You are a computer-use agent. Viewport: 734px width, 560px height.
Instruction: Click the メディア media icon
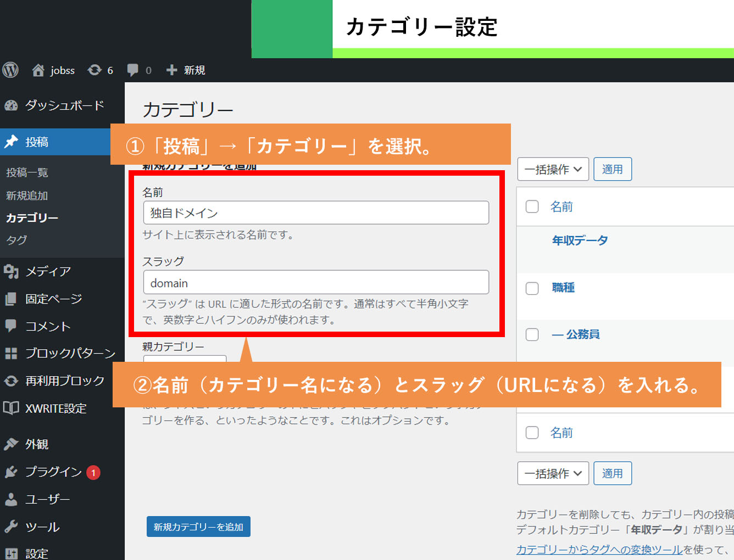tap(11, 271)
